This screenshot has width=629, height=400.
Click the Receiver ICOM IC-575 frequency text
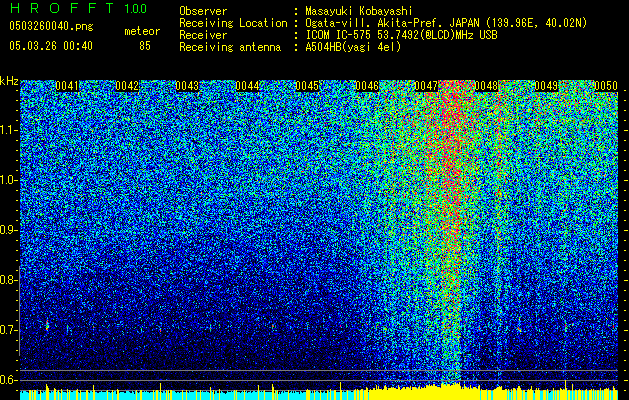click(401, 35)
